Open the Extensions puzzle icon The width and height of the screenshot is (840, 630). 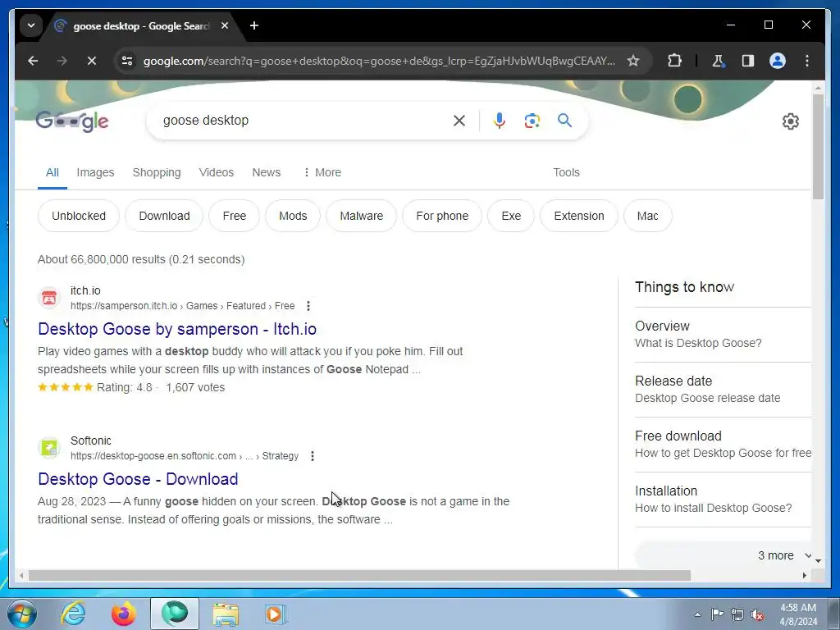[x=674, y=61]
